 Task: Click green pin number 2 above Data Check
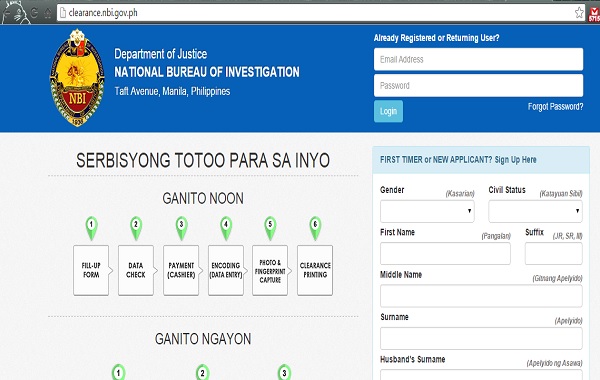point(136,228)
